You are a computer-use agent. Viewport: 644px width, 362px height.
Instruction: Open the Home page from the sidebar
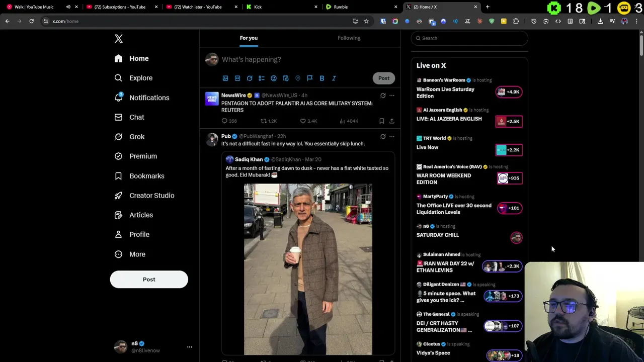(x=131, y=58)
